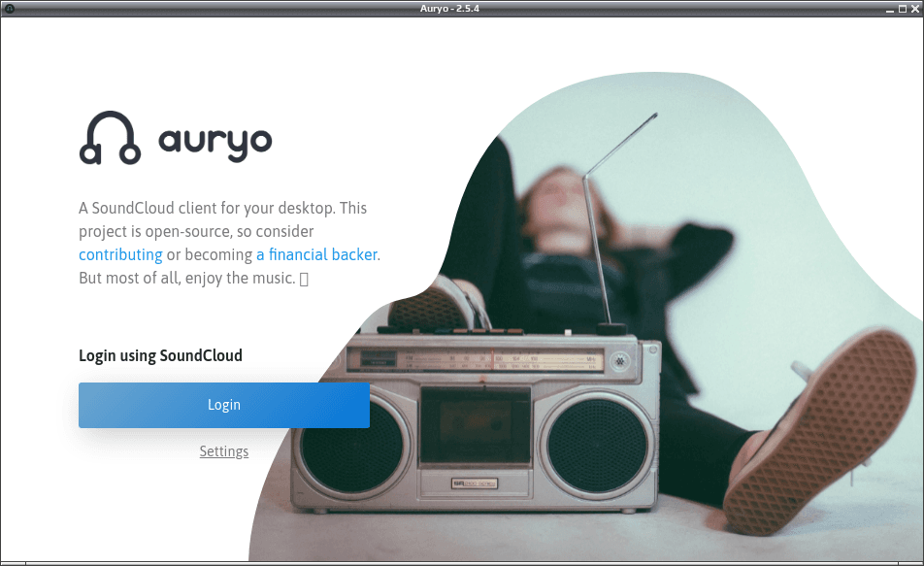
Task: Open the 'a financial backer' link
Action: point(316,254)
